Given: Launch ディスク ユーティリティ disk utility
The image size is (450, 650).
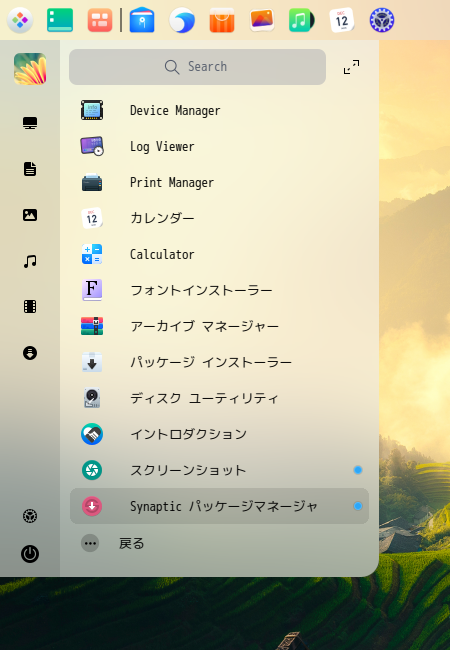Looking at the screenshot, I should coord(219,398).
